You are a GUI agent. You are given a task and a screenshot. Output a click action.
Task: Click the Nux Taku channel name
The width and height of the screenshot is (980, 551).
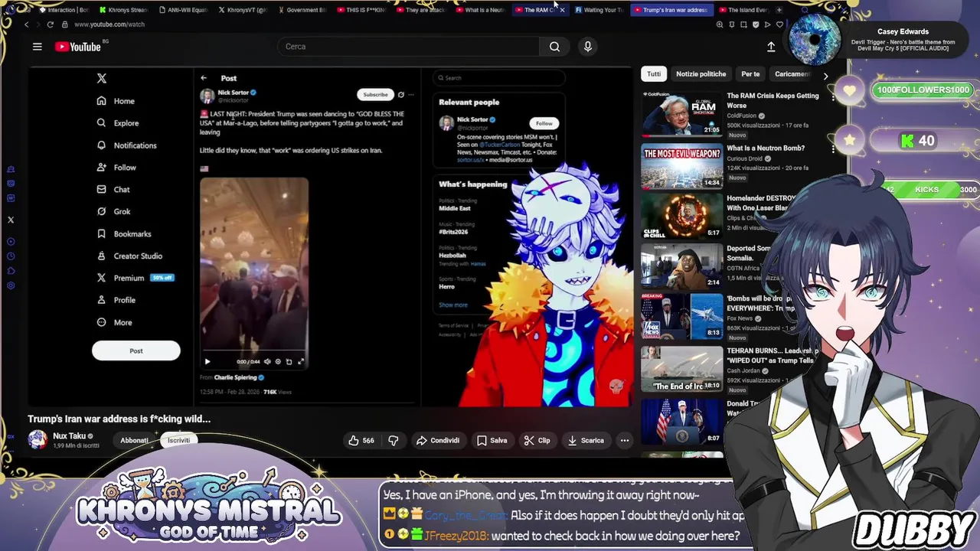[x=69, y=436]
